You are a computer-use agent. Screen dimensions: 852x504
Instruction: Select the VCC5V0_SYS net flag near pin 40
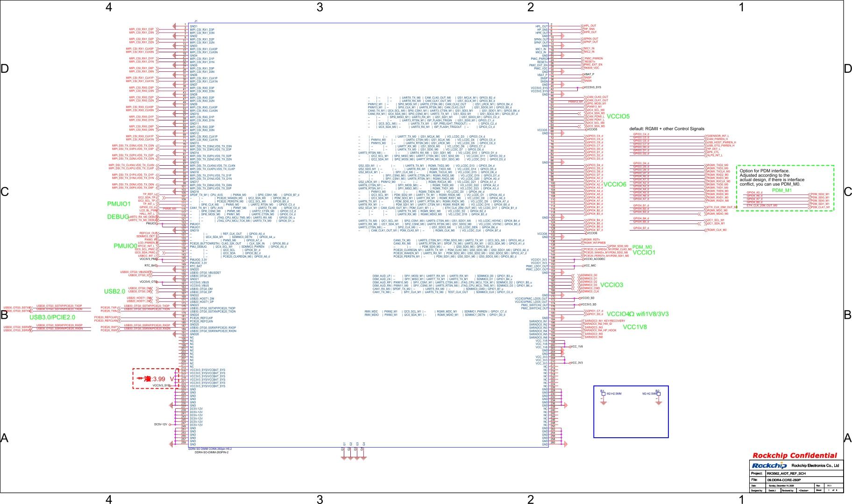(x=583, y=87)
